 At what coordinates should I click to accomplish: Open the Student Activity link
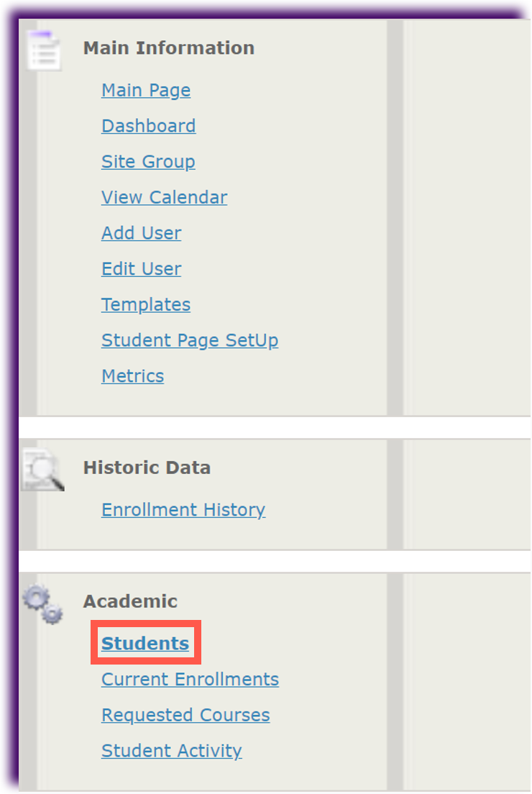(x=171, y=751)
